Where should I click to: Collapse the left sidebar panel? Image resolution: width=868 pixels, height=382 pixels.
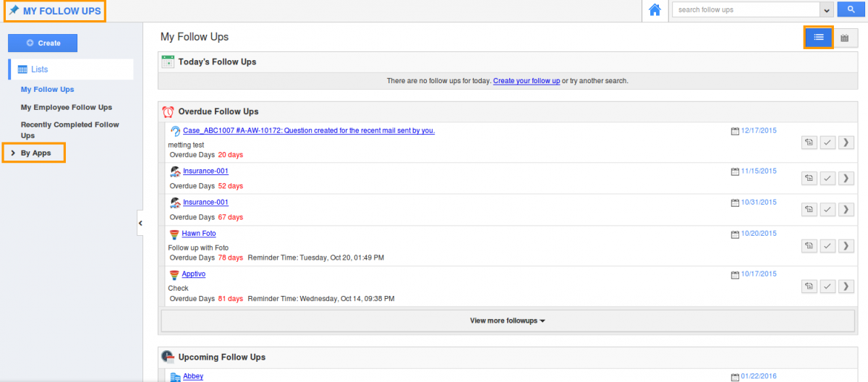point(140,224)
